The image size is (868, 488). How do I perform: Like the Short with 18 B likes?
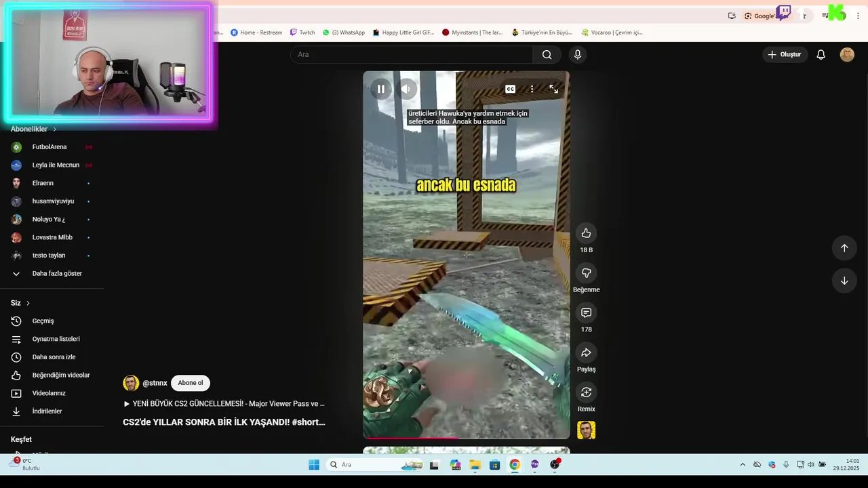(x=586, y=233)
